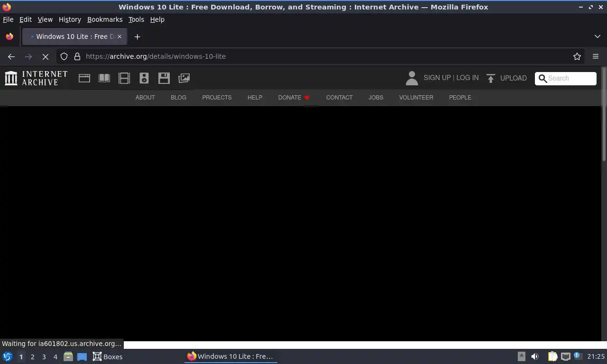Open the Help menu in menu bar
This screenshot has height=364, width=607.
click(x=157, y=19)
